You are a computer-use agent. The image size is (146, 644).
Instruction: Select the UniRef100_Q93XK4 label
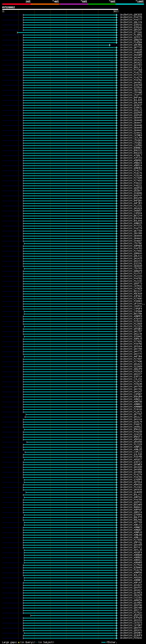pyautogui.click(x=131, y=347)
